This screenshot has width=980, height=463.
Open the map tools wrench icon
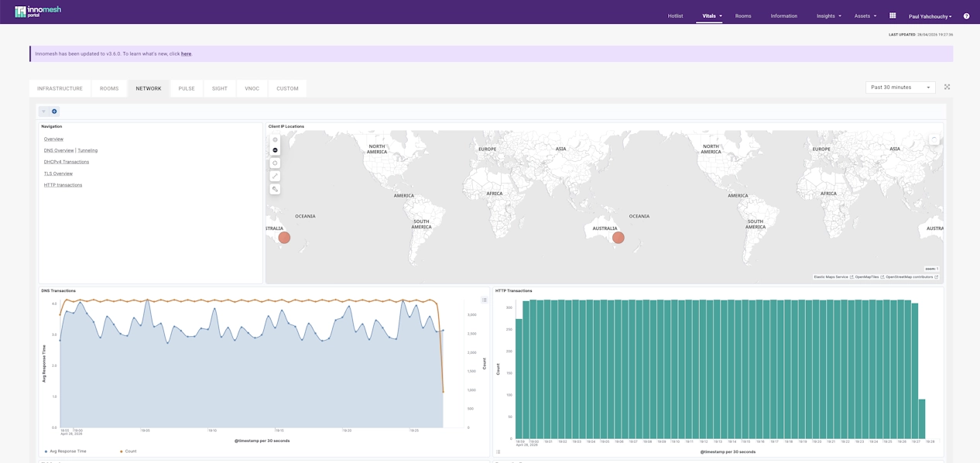(275, 189)
